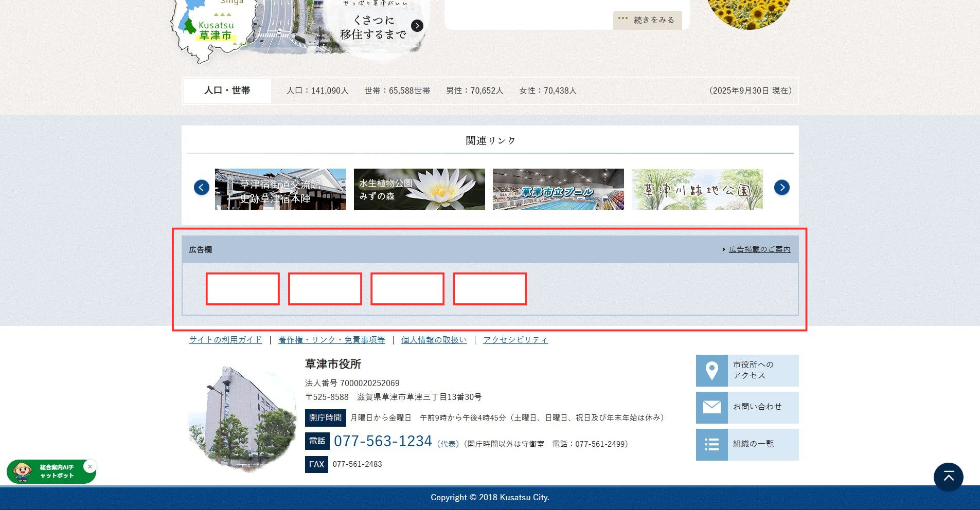
Task: Click the envelope お問い合わせ icon
Action: click(x=712, y=408)
